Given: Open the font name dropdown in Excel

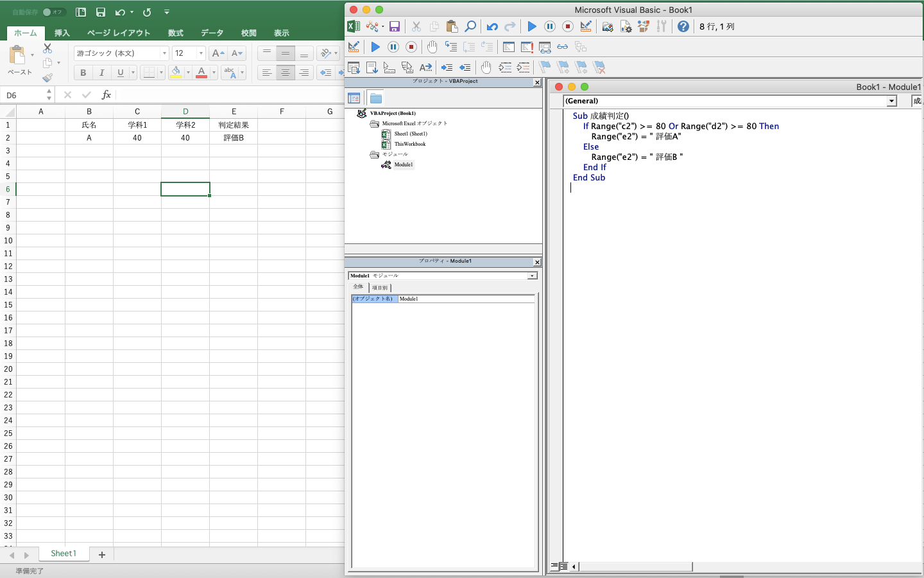Looking at the screenshot, I should 164,53.
